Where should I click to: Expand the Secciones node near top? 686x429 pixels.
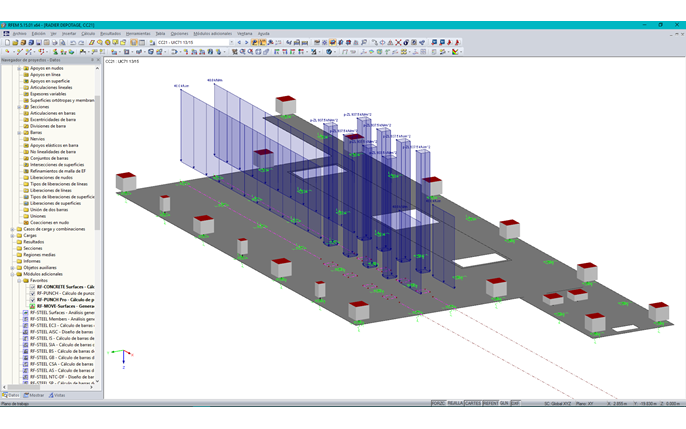(19, 107)
